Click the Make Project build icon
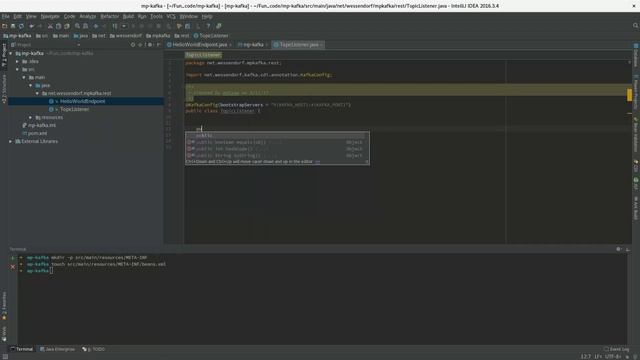The image size is (640, 360). point(115,26)
